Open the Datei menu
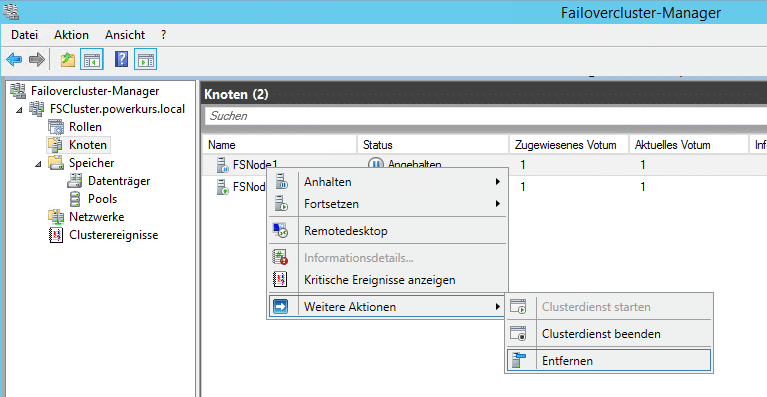The height and width of the screenshot is (397, 767). [x=24, y=35]
